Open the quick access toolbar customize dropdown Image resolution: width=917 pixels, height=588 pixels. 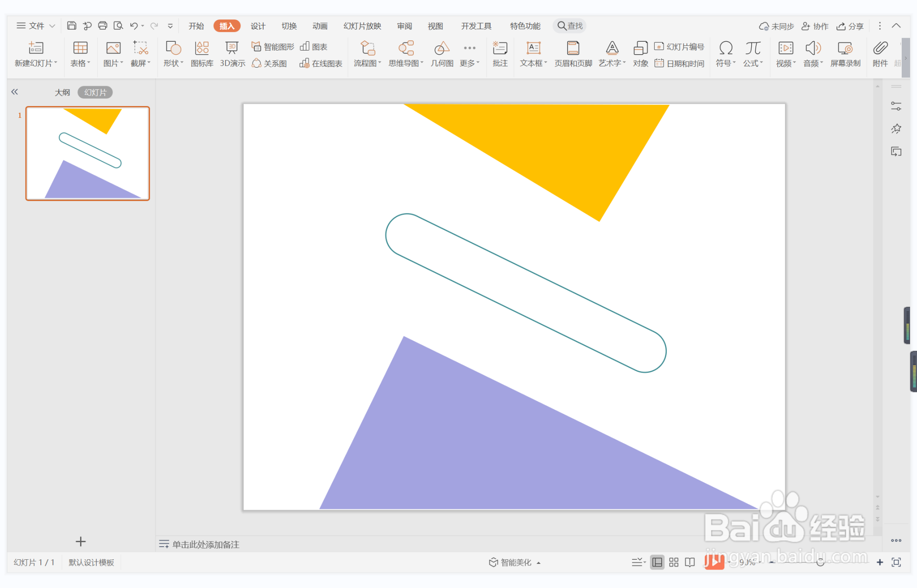point(171,26)
